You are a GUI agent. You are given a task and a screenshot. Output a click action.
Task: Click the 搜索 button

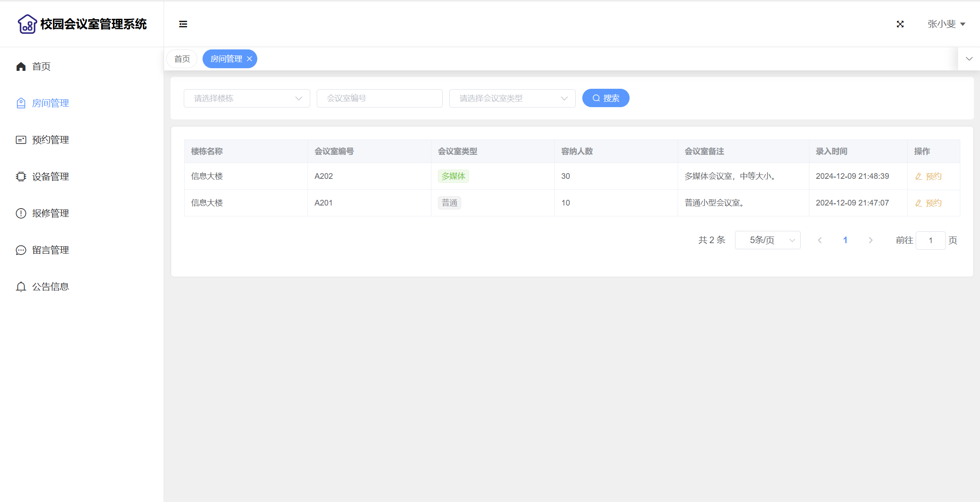coord(605,98)
